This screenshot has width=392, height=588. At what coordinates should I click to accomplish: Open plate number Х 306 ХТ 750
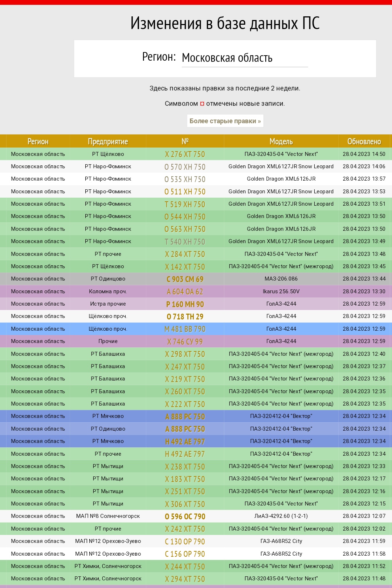(185, 504)
